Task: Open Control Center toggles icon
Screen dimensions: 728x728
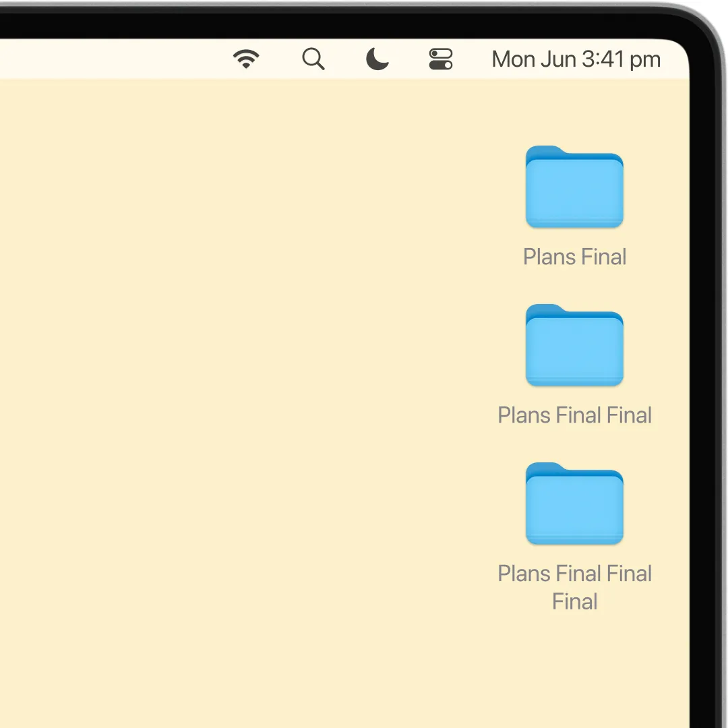Action: pyautogui.click(x=441, y=59)
